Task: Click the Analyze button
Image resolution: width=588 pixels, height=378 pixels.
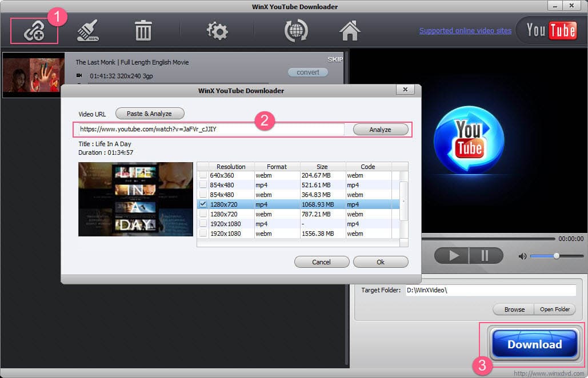Action: [x=380, y=130]
